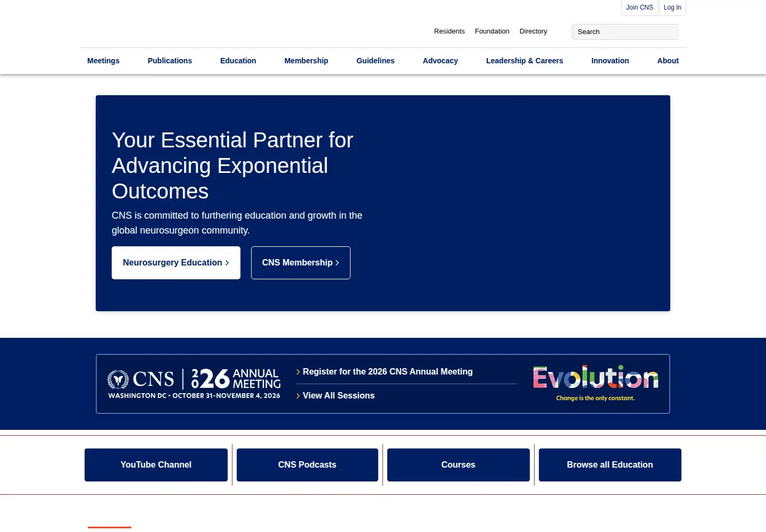Open the Membership menu
This screenshot has width=766, height=532.
click(306, 61)
